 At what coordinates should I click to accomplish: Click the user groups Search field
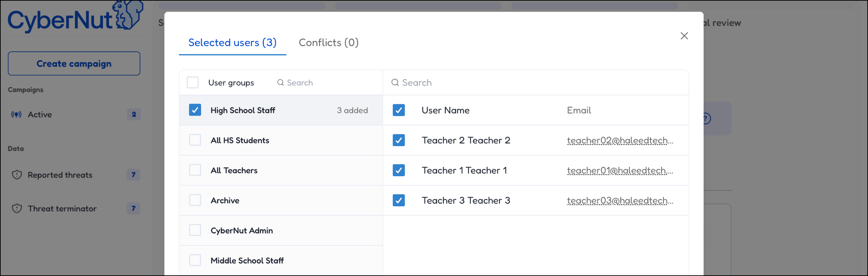pos(325,83)
